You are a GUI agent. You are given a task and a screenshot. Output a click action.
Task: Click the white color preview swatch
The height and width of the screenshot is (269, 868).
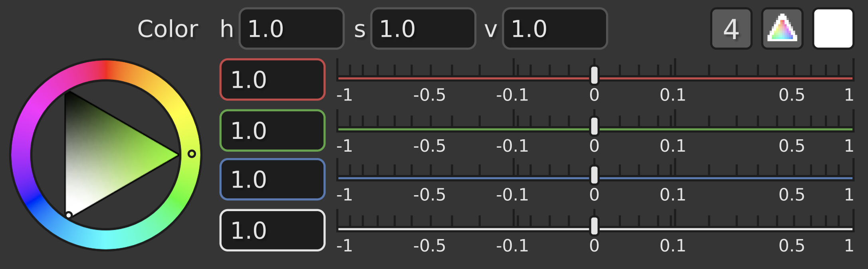[833, 29]
